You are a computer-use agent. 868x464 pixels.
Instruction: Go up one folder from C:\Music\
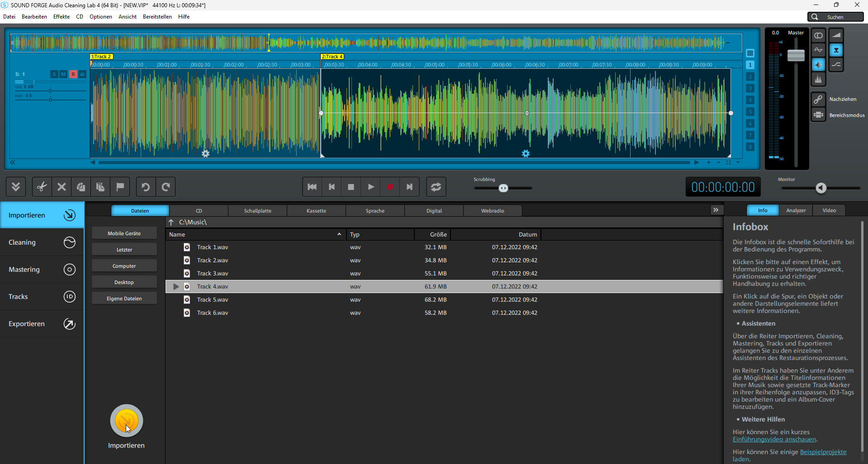[x=171, y=222]
